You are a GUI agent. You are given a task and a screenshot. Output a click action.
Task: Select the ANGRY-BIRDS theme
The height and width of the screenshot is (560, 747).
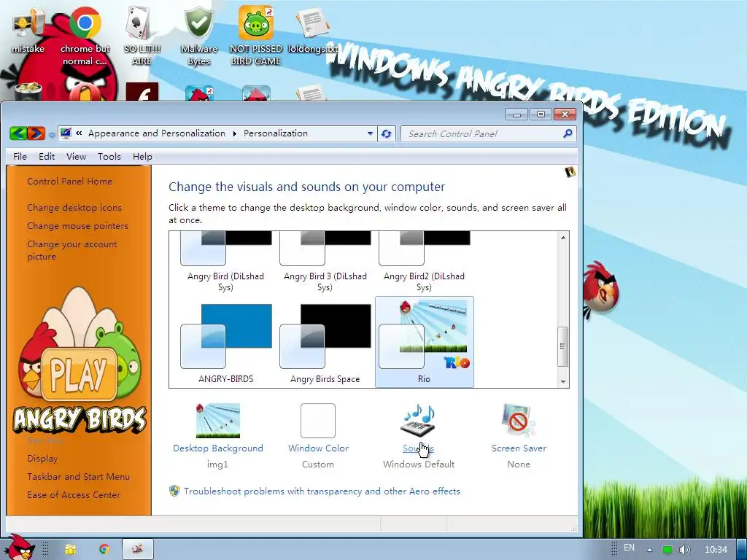click(226, 343)
